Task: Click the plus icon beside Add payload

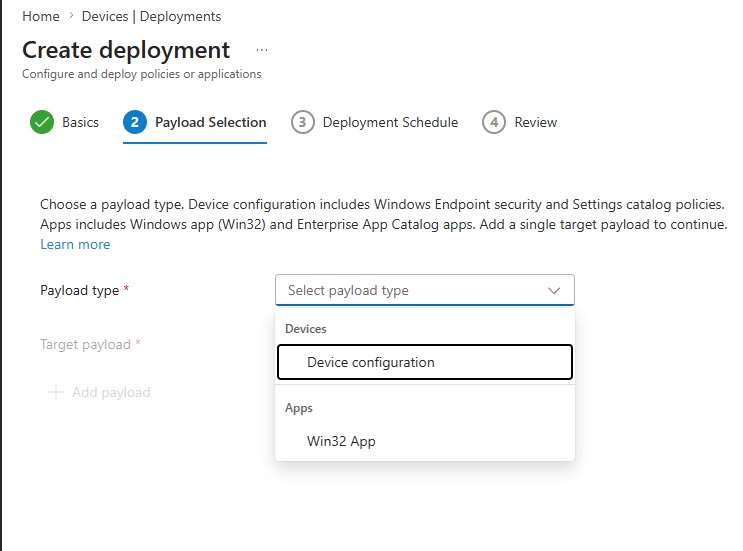Action: coord(56,392)
